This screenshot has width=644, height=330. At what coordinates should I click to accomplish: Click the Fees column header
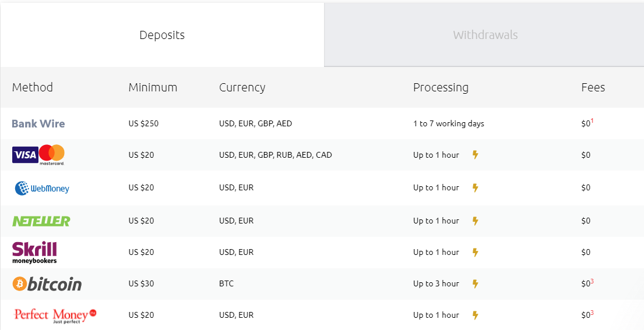pos(593,87)
